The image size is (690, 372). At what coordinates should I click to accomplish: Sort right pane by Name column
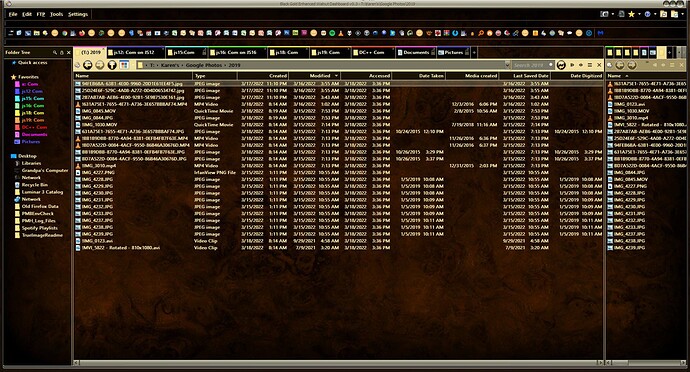[x=646, y=76]
